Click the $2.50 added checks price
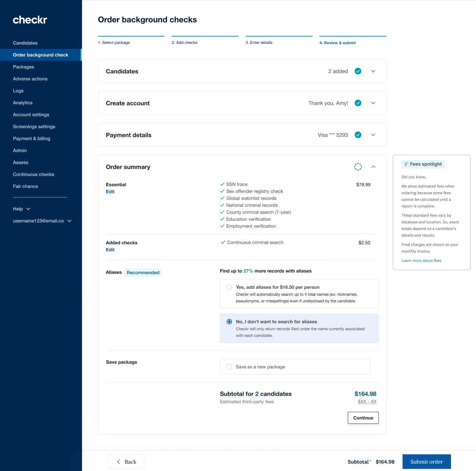The height and width of the screenshot is (471, 476). [364, 243]
